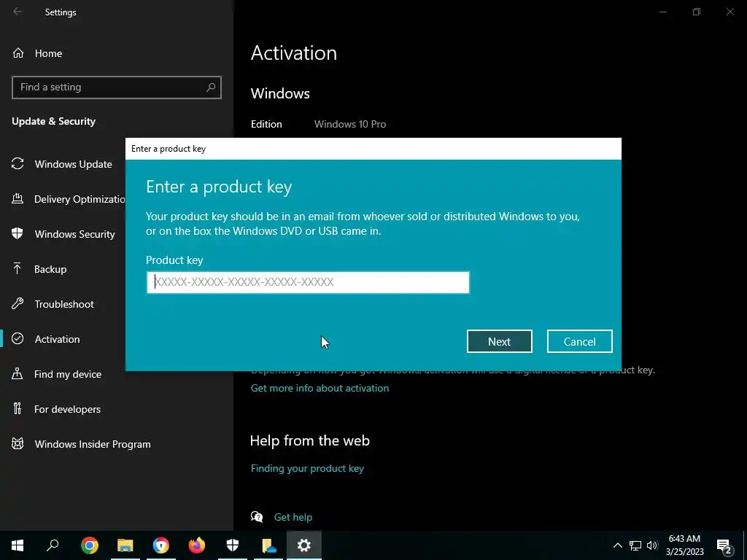Click the Troubleshoot wrench icon
747x560 pixels.
[18, 304]
